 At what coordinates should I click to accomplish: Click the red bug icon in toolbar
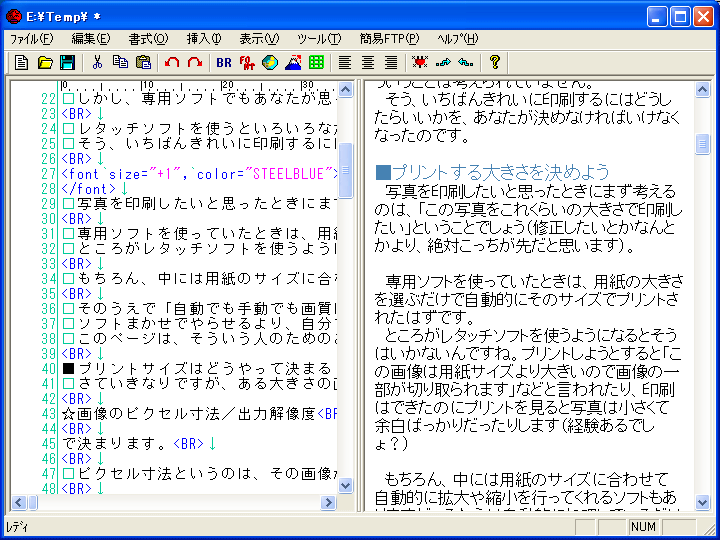tap(420, 62)
